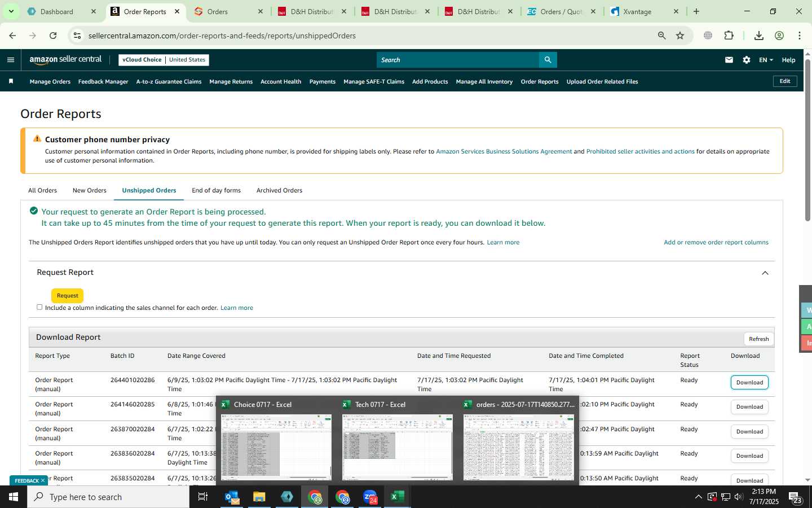Open Zoom from the taskbar

point(370,497)
